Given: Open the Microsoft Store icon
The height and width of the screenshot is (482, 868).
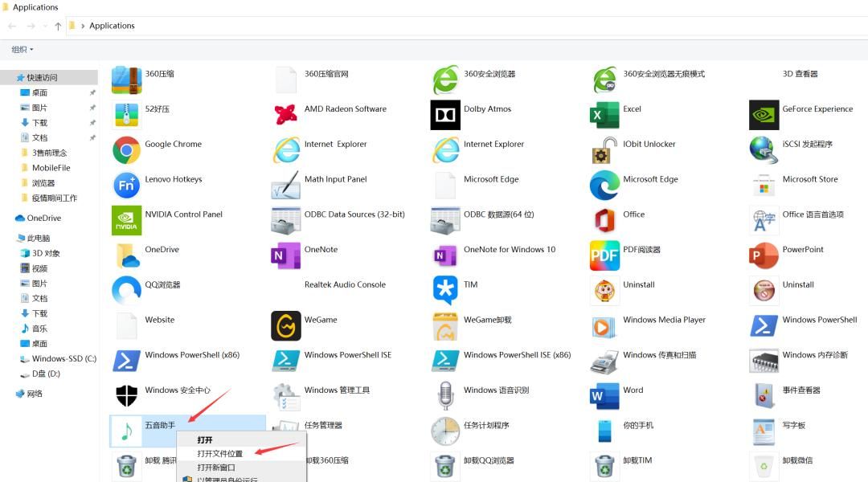Looking at the screenshot, I should tap(764, 186).
